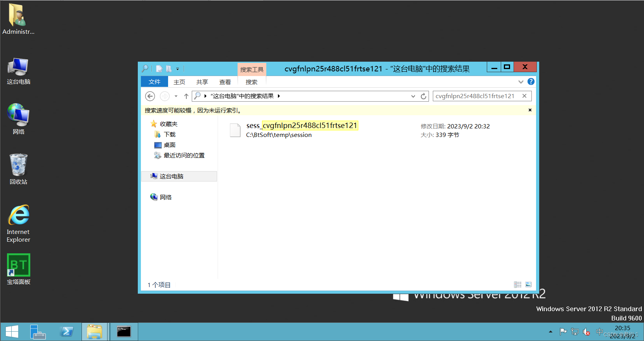This screenshot has width=644, height=341.
Task: Select the 宝塔面板 desktop shortcut
Action: (18, 270)
